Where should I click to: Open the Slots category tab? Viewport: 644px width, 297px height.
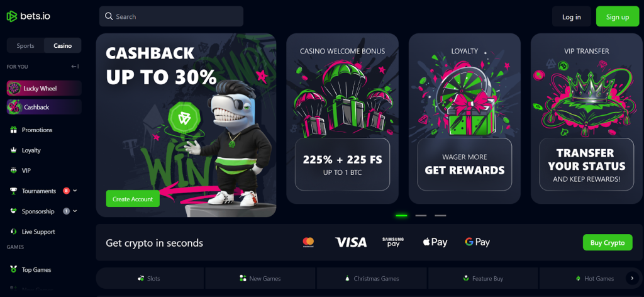click(x=150, y=279)
